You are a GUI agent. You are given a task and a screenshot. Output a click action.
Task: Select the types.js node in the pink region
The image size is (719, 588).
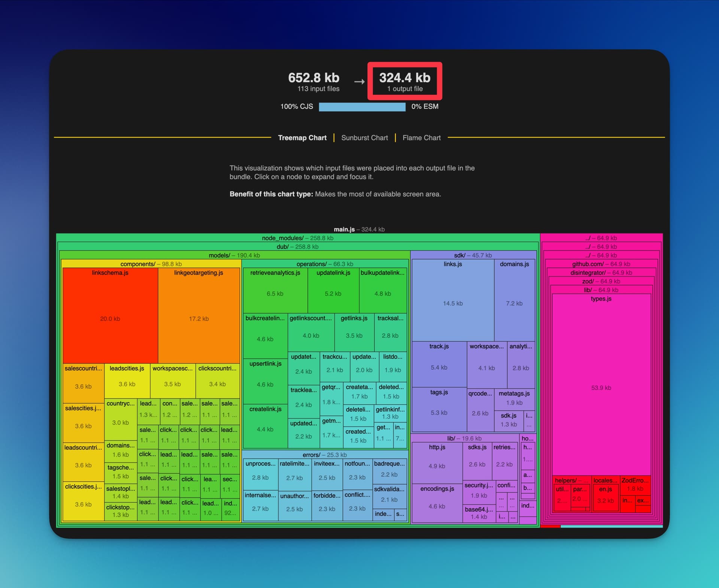point(601,388)
